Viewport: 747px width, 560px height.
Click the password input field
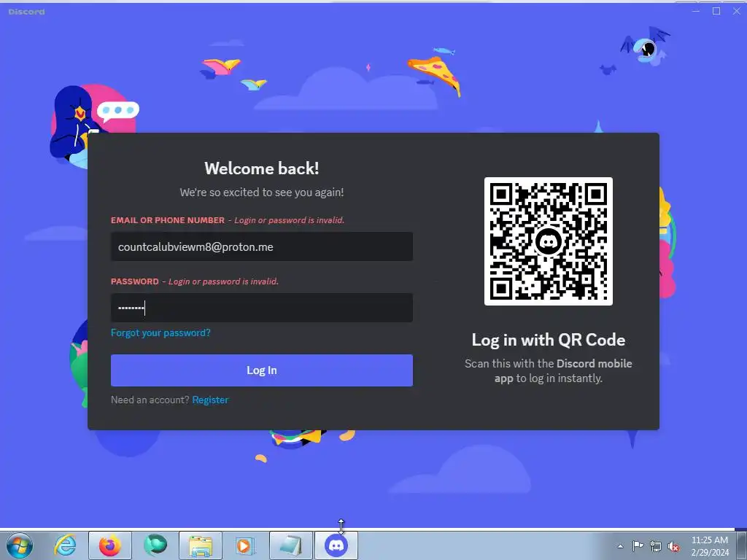click(262, 308)
